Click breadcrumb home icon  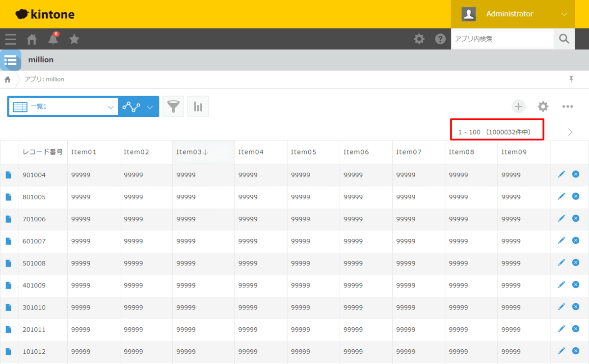7,79
